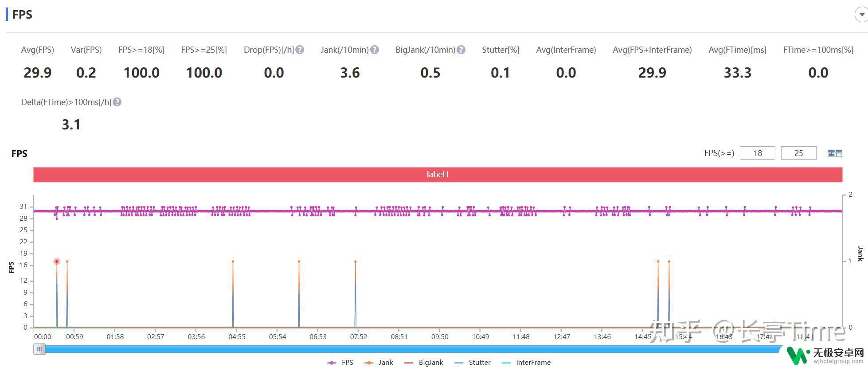Viewport: 868px width, 367px height.
Task: Click the FTime>=100ms[%] label
Action: [x=818, y=50]
